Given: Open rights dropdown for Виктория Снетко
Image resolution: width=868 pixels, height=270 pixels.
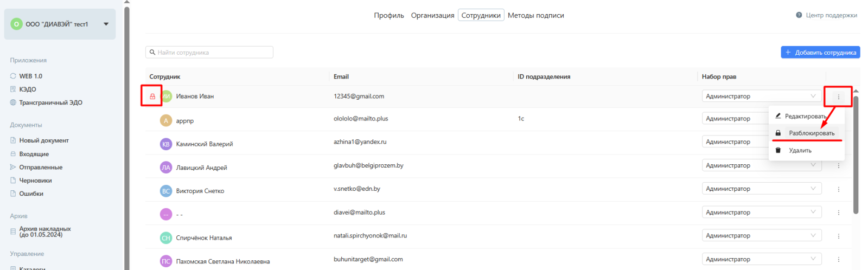Looking at the screenshot, I should click(761, 189).
